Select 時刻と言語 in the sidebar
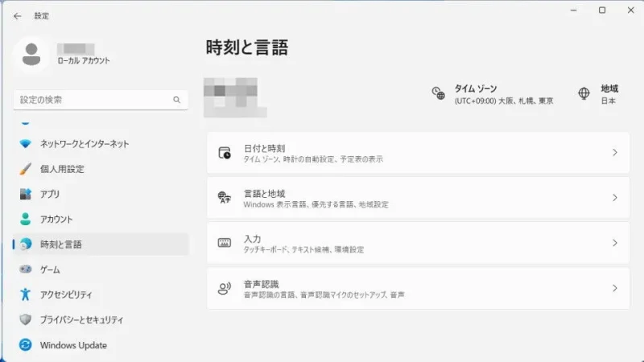 point(61,245)
